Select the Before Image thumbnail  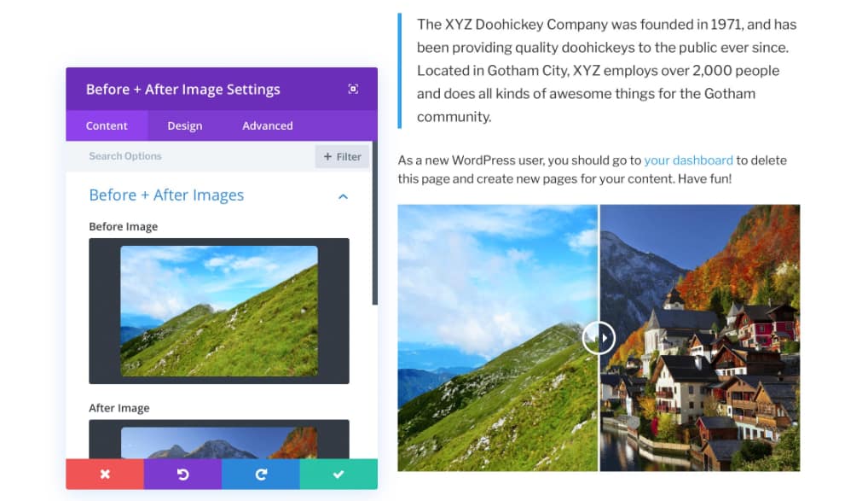(218, 311)
